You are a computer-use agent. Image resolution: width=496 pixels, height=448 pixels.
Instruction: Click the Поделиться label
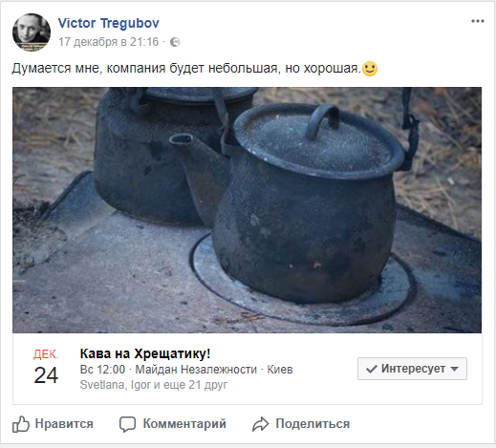pos(313,424)
